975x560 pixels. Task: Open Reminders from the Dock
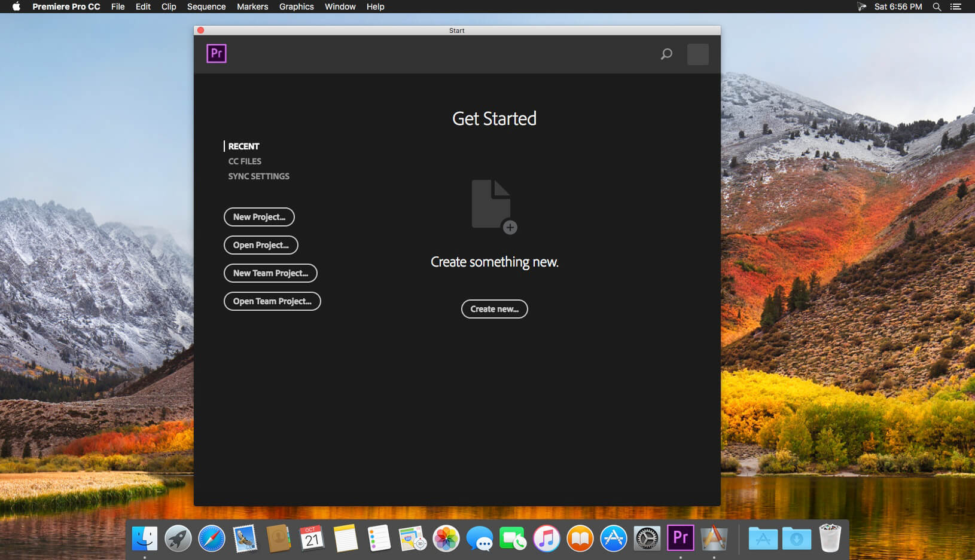coord(379,538)
